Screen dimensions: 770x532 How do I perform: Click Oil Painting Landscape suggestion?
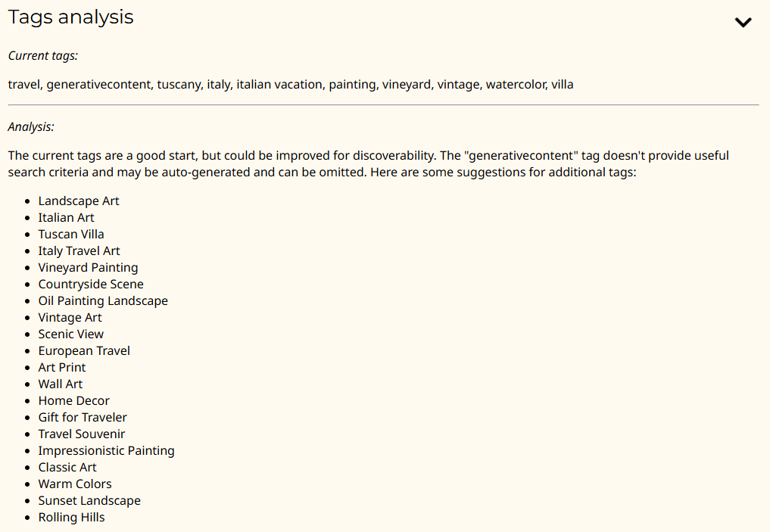(103, 301)
